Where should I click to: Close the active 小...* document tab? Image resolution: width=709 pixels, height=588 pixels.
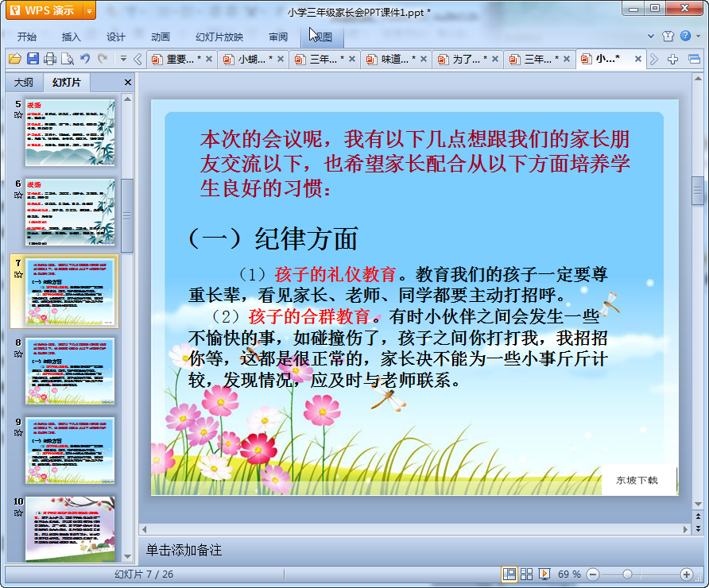(x=638, y=59)
